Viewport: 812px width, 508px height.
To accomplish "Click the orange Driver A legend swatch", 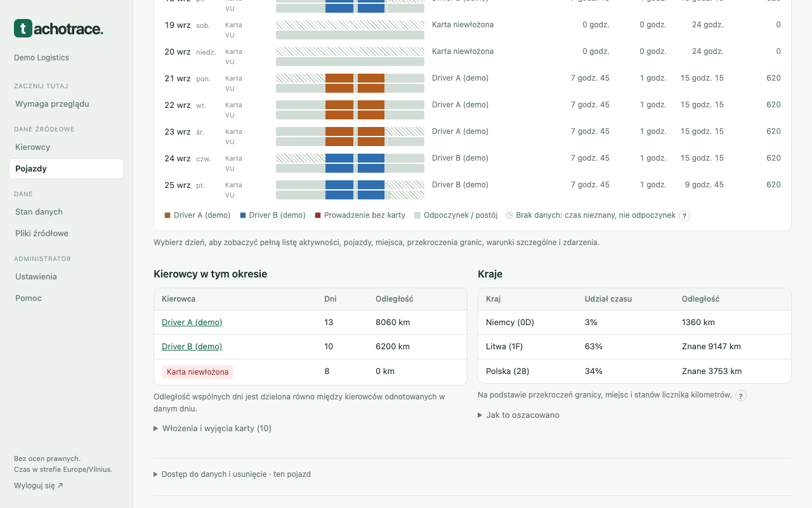I will point(167,215).
